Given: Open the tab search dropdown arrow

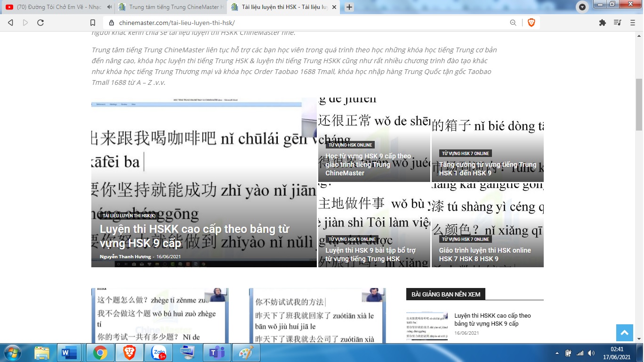Looking at the screenshot, I should (582, 7).
